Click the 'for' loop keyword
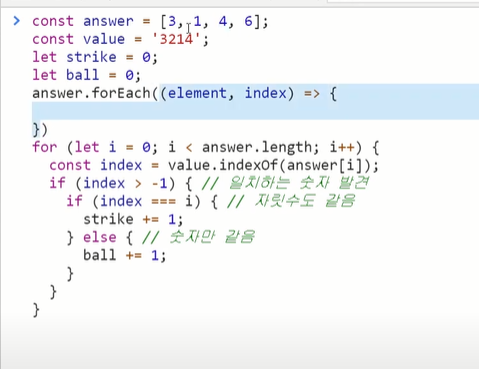Viewport: 479px width, 369px height. point(45,147)
